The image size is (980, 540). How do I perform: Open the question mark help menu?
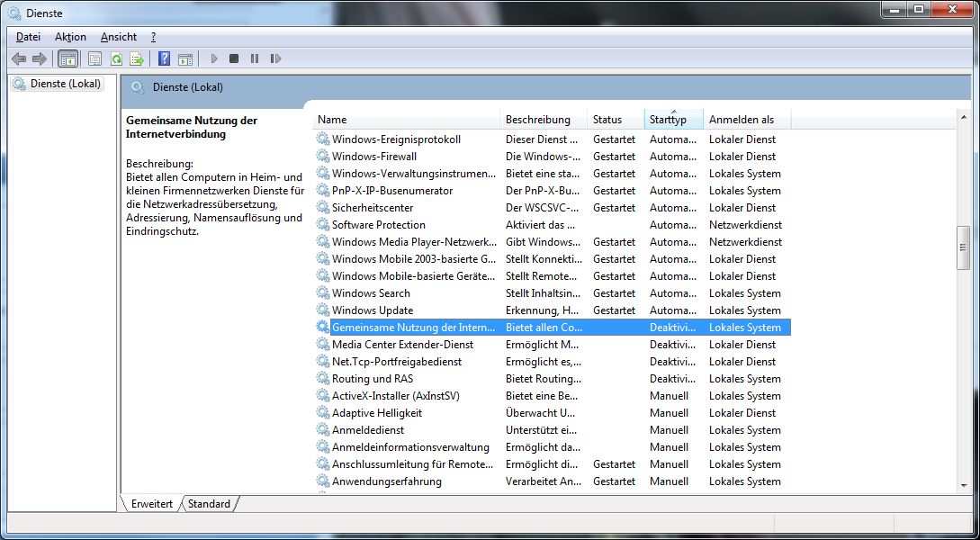pyautogui.click(x=153, y=37)
